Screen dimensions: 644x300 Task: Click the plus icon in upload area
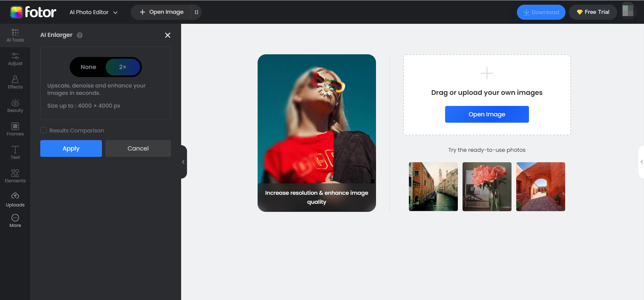point(487,73)
